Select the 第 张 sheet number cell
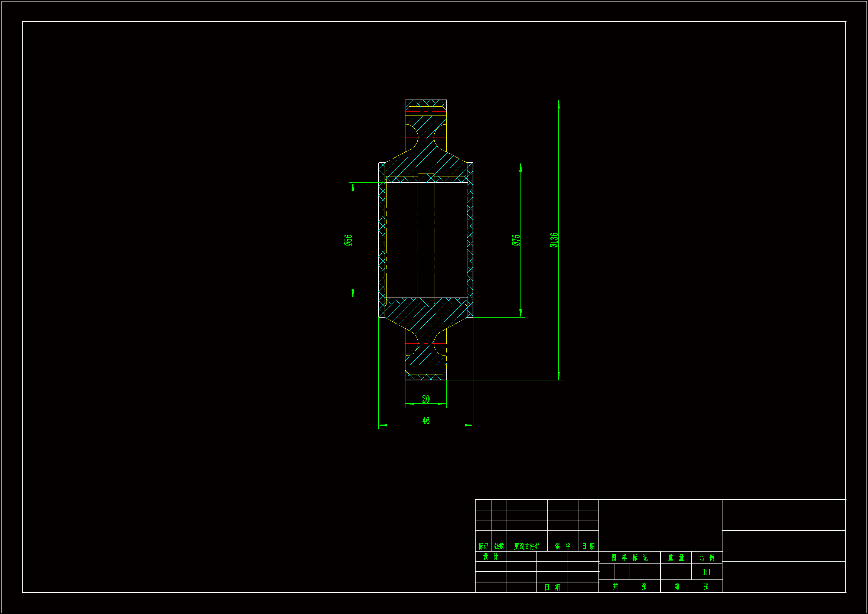868x614 pixels. click(x=691, y=587)
